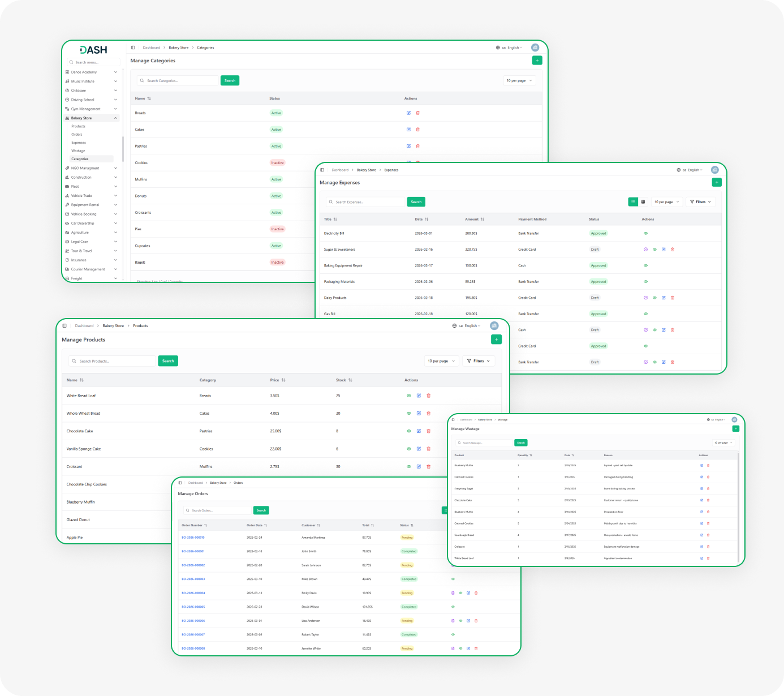784x696 pixels.
Task: Delete the Sourdough Bread wastage entry
Action: pyautogui.click(x=708, y=535)
